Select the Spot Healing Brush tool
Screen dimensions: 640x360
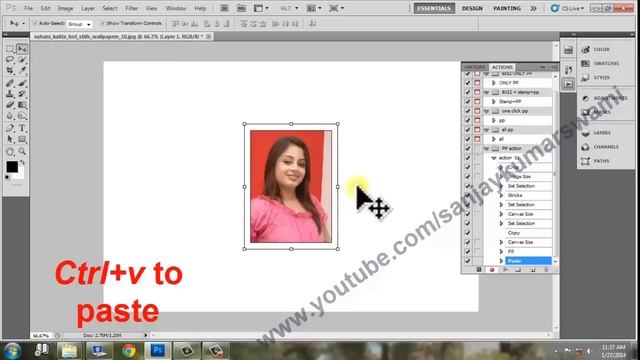click(10, 83)
